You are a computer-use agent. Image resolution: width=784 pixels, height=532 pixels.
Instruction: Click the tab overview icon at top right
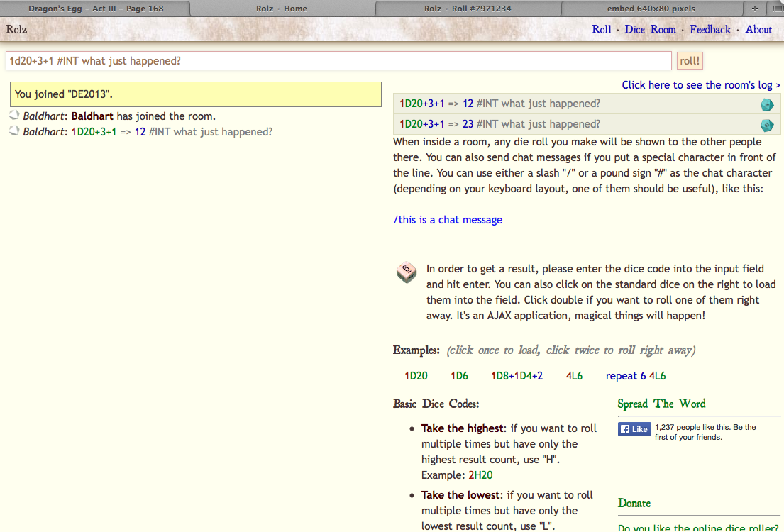778,9
